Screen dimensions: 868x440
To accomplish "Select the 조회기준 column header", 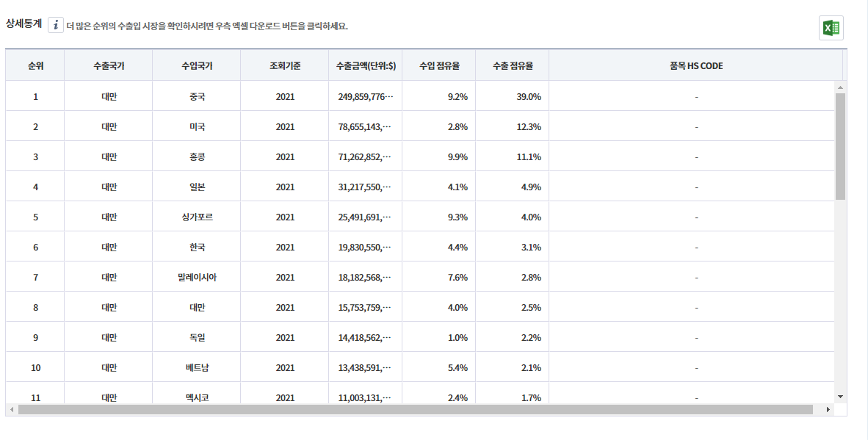I will pyautogui.click(x=285, y=65).
